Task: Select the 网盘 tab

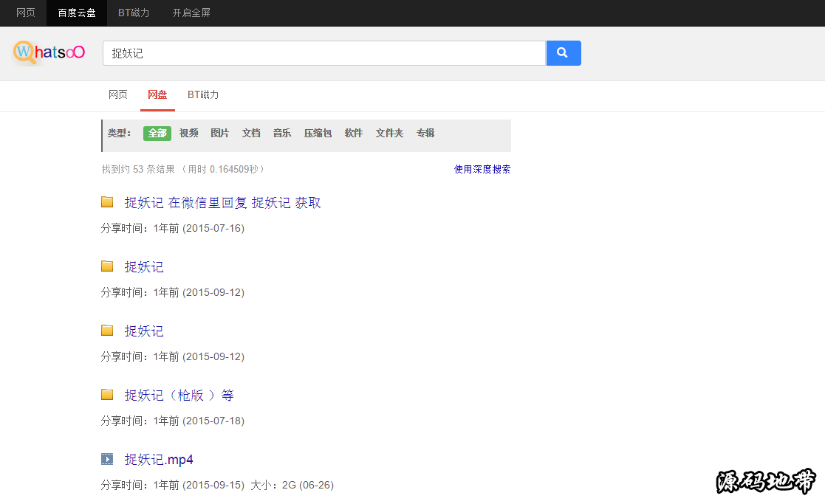Action: click(x=157, y=94)
